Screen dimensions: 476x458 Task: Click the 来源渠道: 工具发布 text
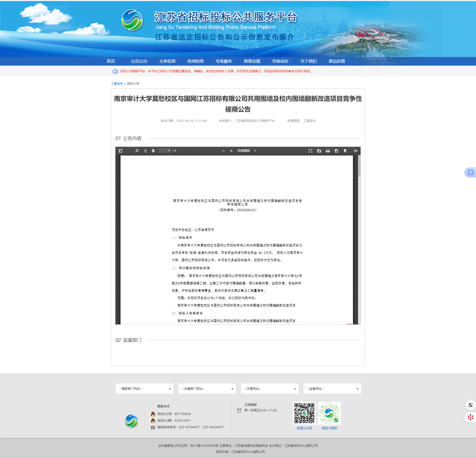(x=301, y=121)
